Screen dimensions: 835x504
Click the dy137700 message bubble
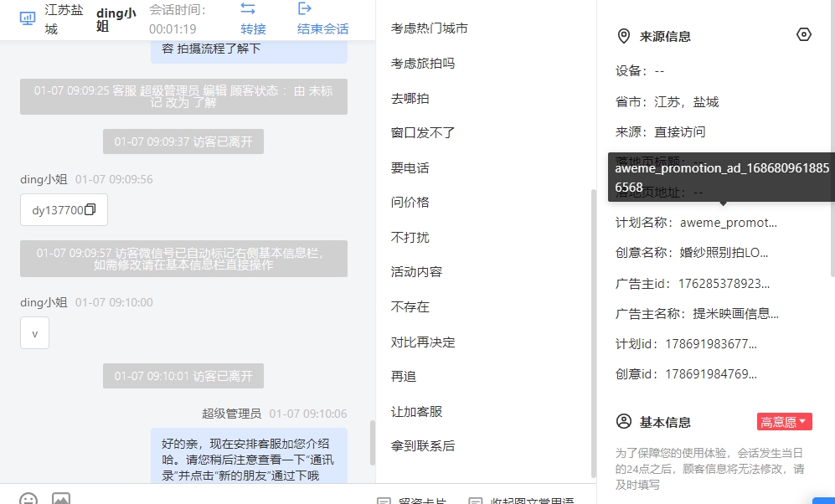click(x=64, y=209)
